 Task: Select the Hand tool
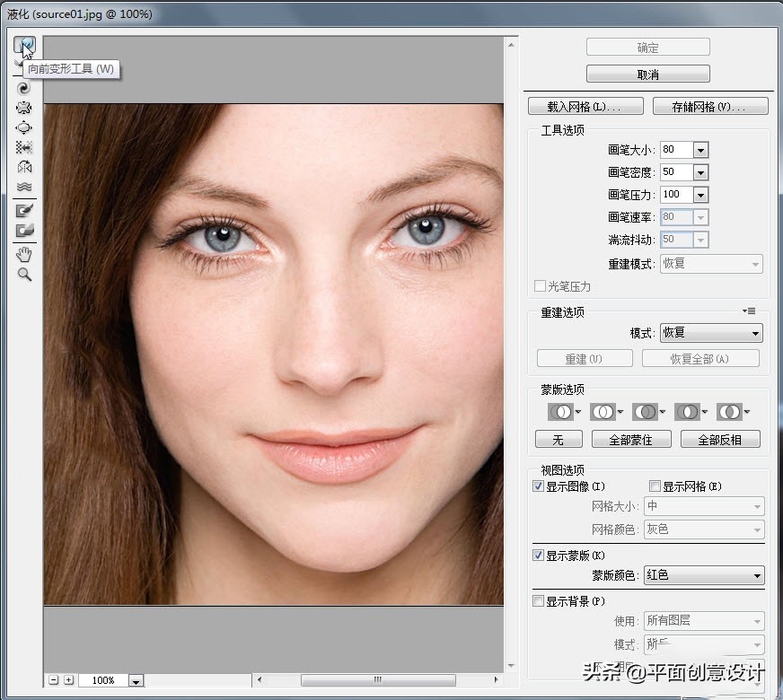tap(24, 255)
